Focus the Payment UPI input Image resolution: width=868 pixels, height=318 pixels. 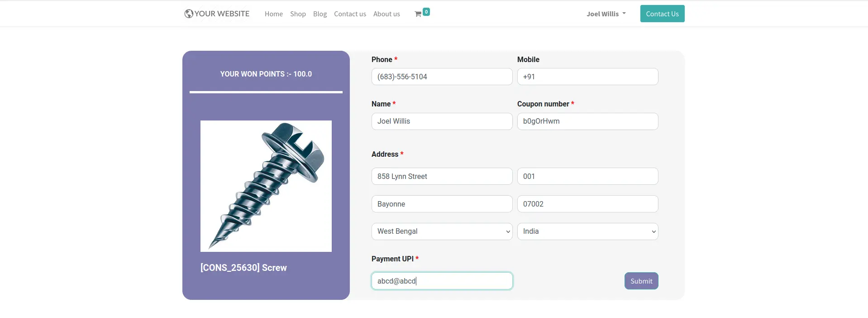click(x=442, y=281)
